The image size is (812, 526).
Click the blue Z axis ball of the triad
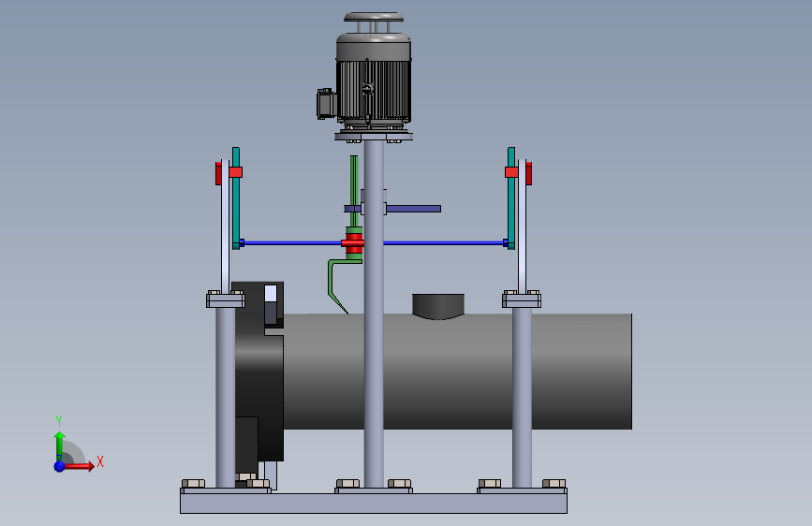click(x=60, y=466)
